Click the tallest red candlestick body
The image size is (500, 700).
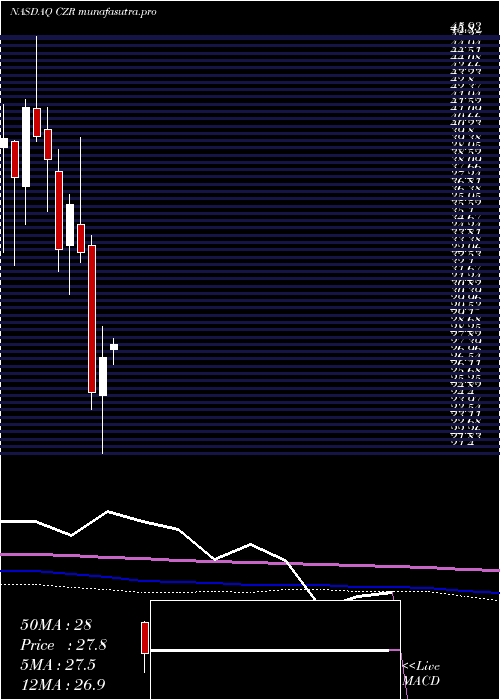point(92,319)
